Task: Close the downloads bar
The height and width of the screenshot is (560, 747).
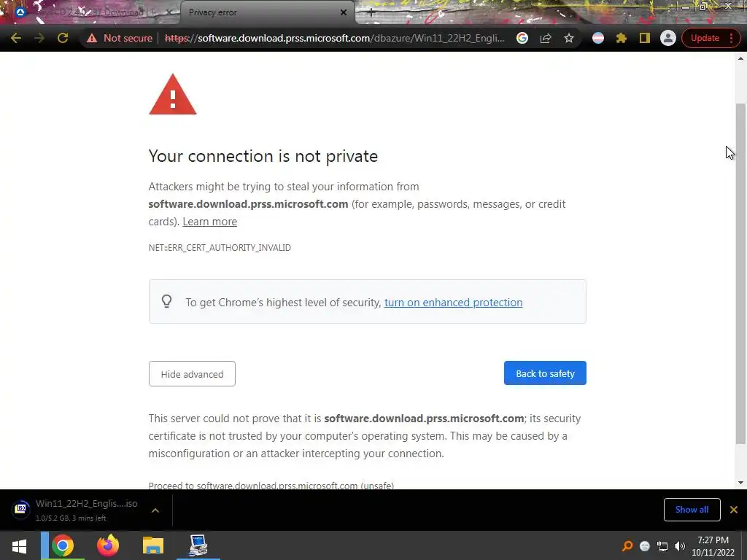Action: coord(734,510)
